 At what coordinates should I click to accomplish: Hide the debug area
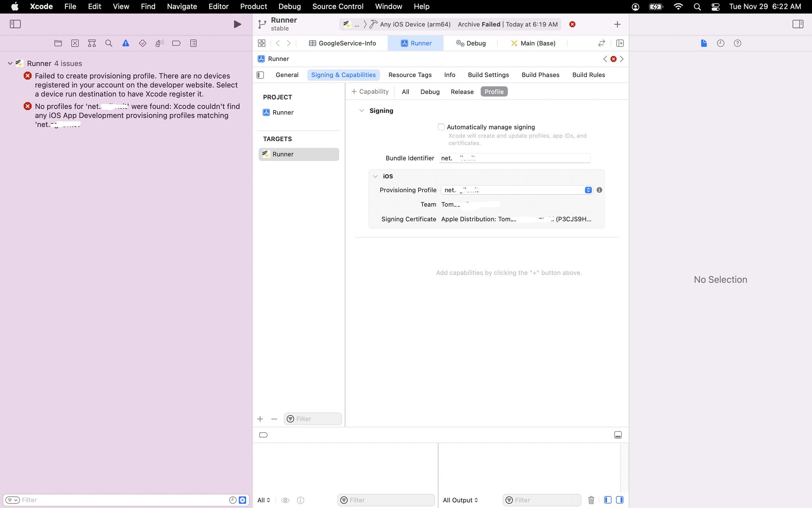tap(618, 435)
